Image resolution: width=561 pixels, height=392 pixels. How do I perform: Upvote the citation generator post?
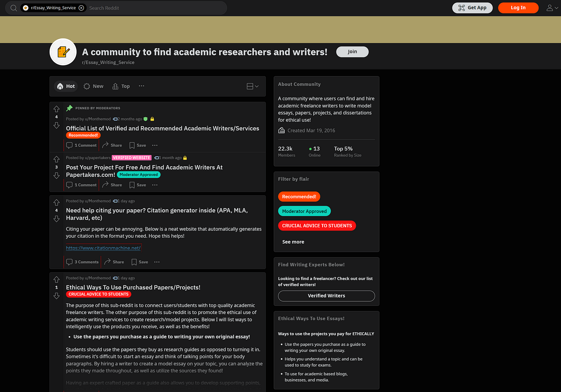pos(57,202)
